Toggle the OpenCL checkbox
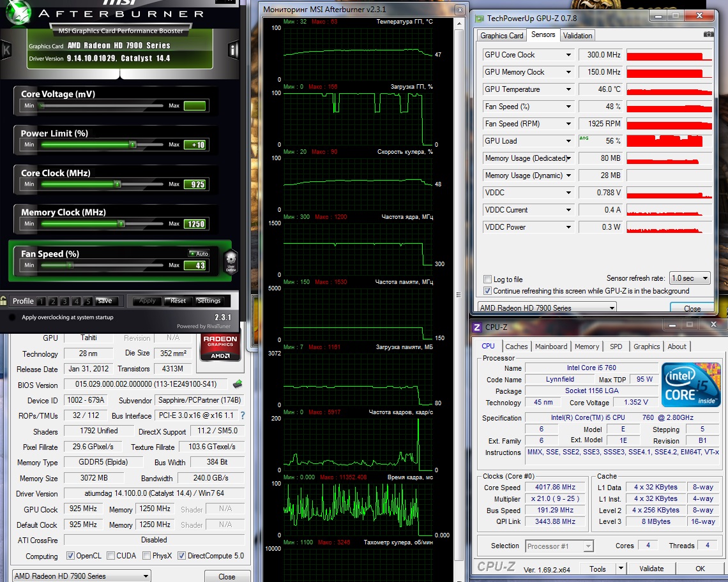Screen dimensions: 728x582 [x=70, y=556]
